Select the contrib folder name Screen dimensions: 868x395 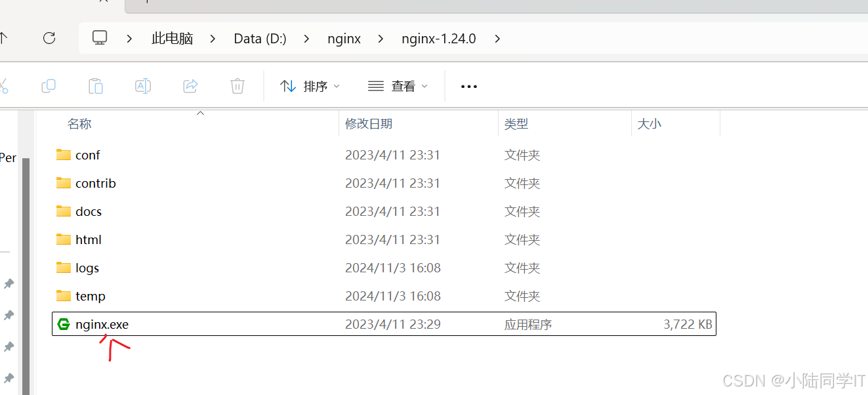[x=96, y=183]
